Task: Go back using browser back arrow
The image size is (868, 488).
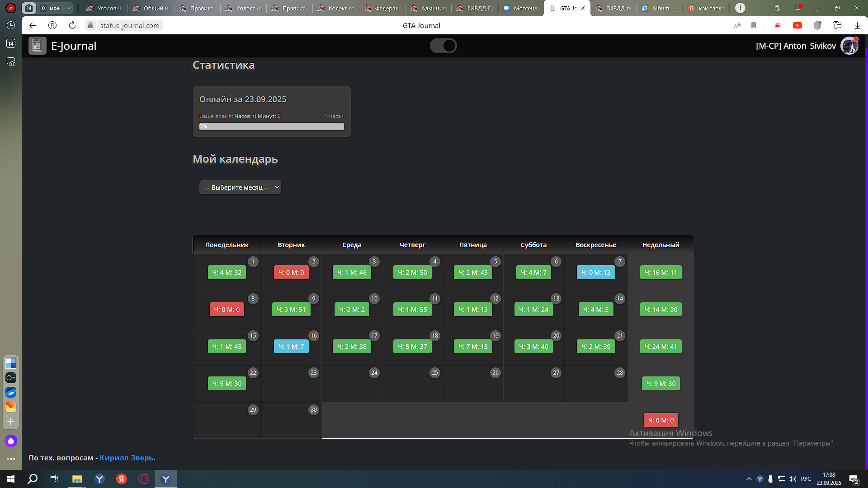Action: [x=33, y=25]
